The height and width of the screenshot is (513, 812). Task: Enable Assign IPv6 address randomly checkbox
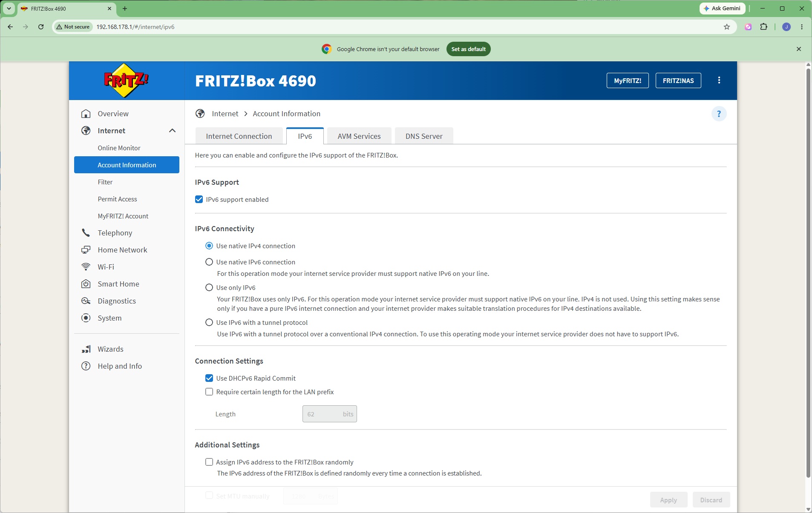pos(209,462)
